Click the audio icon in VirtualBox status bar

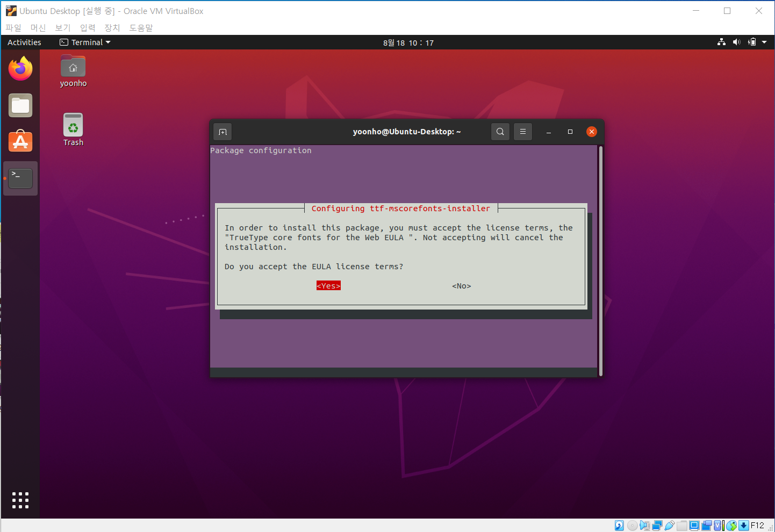pyautogui.click(x=645, y=526)
